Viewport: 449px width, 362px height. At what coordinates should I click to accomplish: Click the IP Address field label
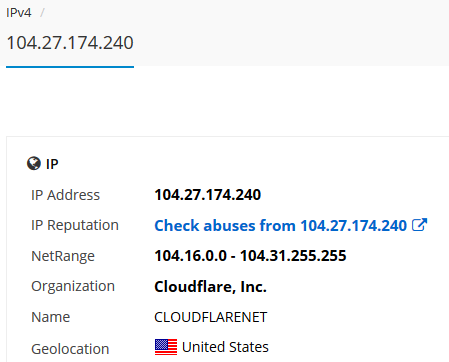pyautogui.click(x=65, y=195)
